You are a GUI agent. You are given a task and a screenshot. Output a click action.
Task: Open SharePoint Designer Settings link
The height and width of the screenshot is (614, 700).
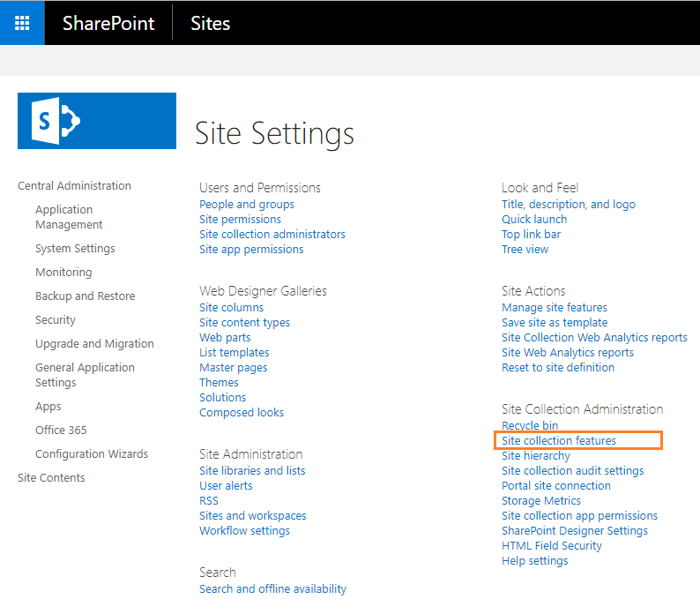coord(575,530)
